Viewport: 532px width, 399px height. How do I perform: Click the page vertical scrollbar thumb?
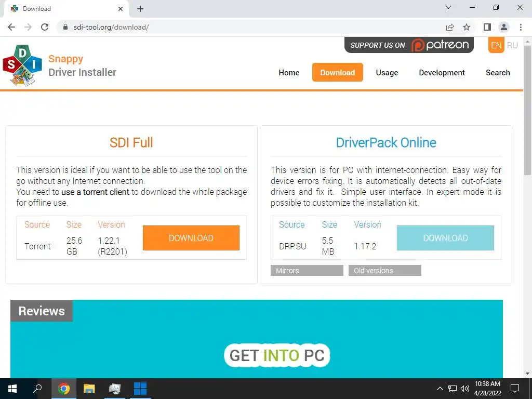tap(527, 110)
